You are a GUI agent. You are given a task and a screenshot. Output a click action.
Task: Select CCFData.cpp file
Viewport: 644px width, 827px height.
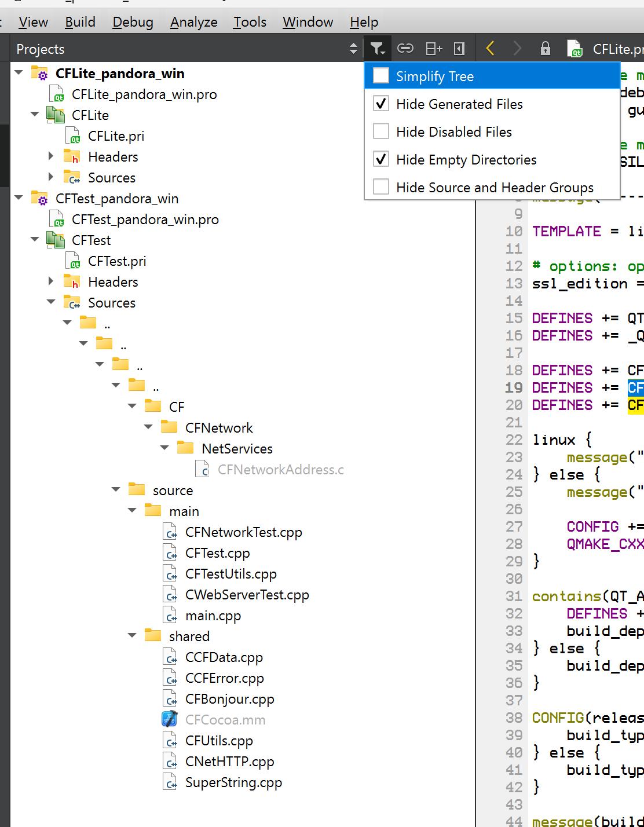pos(224,657)
